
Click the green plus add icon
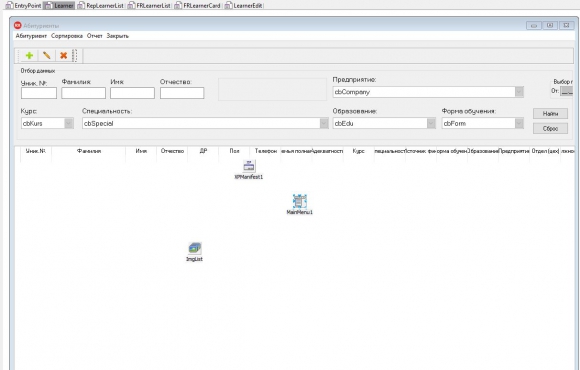29,56
